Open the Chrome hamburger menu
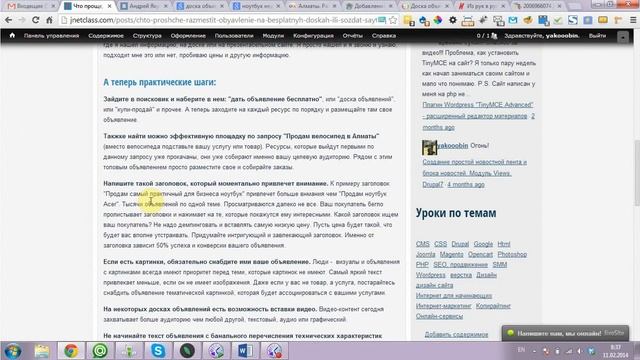640x360 pixels. point(633,20)
